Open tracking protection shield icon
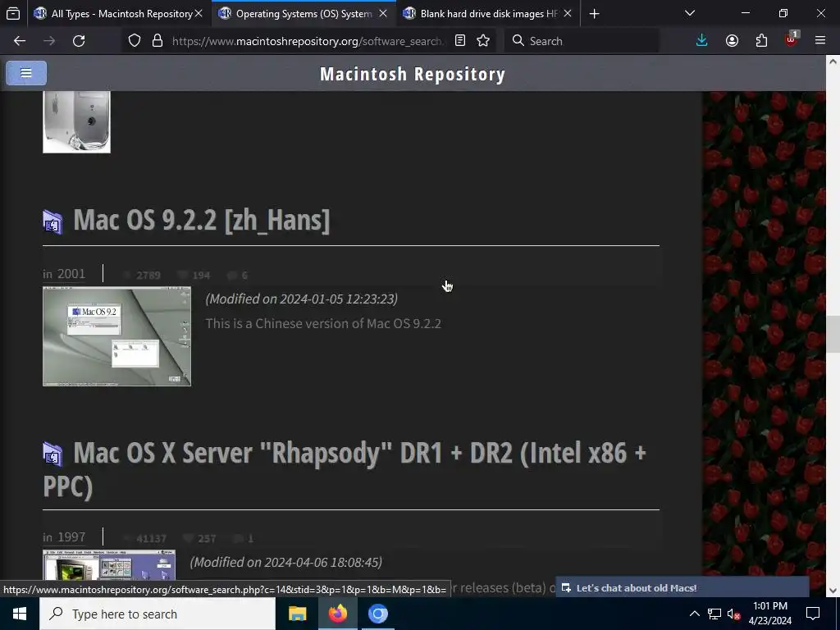 (135, 41)
